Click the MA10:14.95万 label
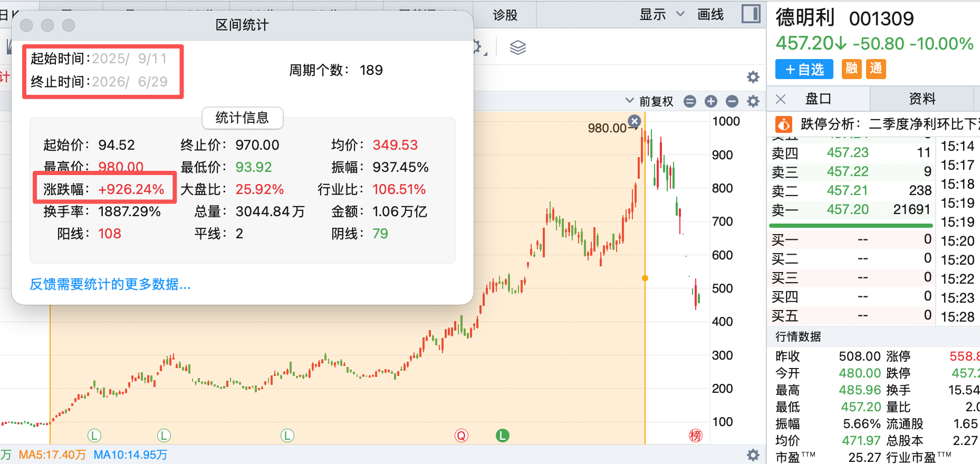The image size is (980, 464). (x=130, y=455)
